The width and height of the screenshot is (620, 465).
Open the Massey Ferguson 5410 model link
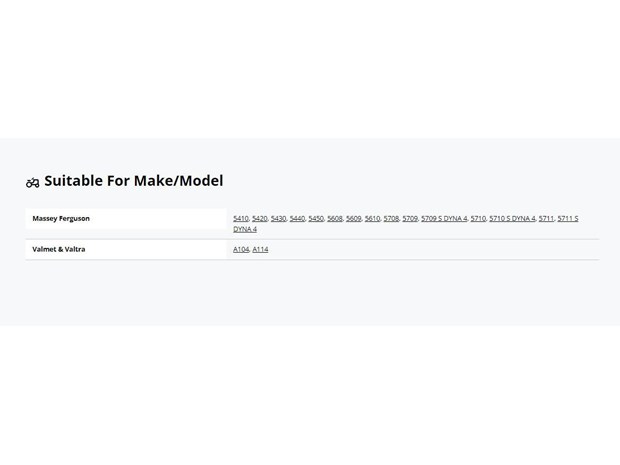pos(241,219)
